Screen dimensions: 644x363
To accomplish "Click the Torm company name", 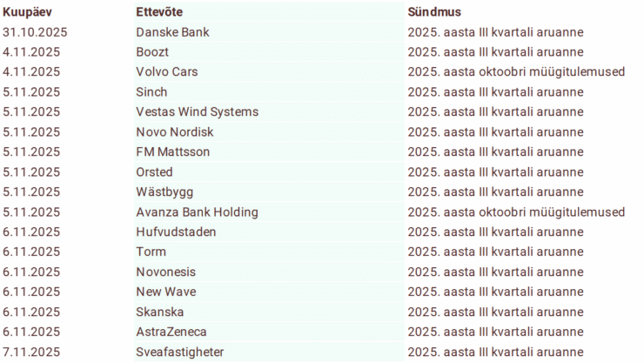I will 151,252.
